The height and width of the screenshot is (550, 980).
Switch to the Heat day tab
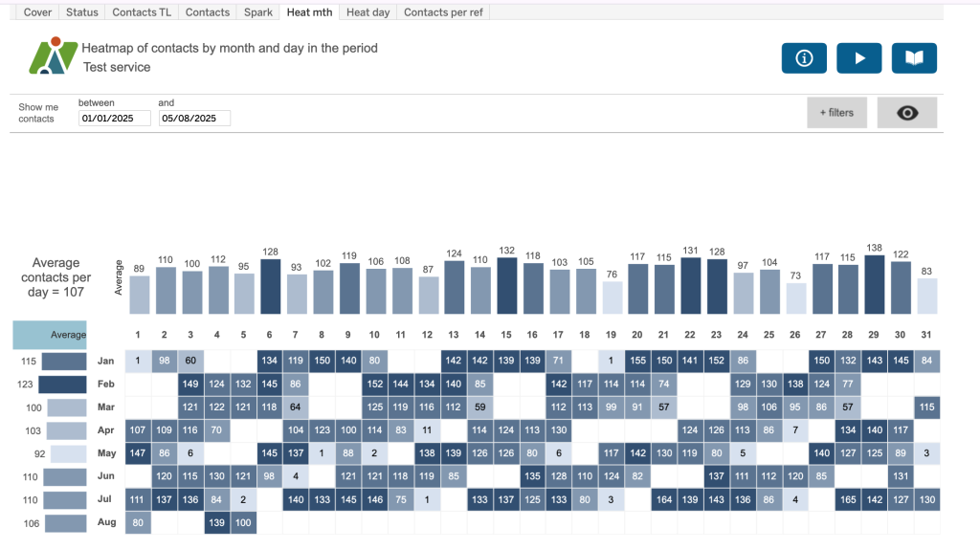[367, 12]
